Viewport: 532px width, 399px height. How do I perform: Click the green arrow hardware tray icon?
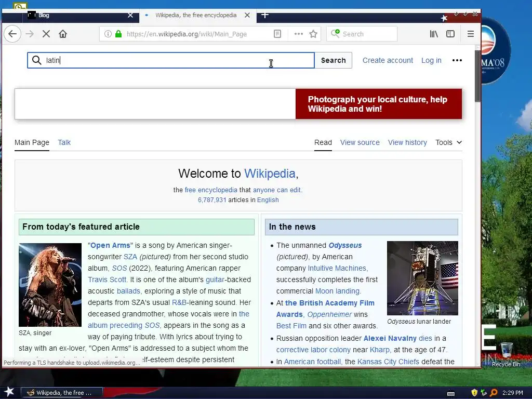coord(484,393)
